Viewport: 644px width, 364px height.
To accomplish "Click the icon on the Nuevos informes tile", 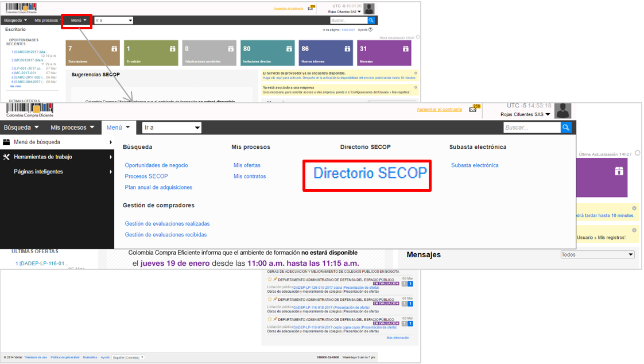I will (347, 48).
